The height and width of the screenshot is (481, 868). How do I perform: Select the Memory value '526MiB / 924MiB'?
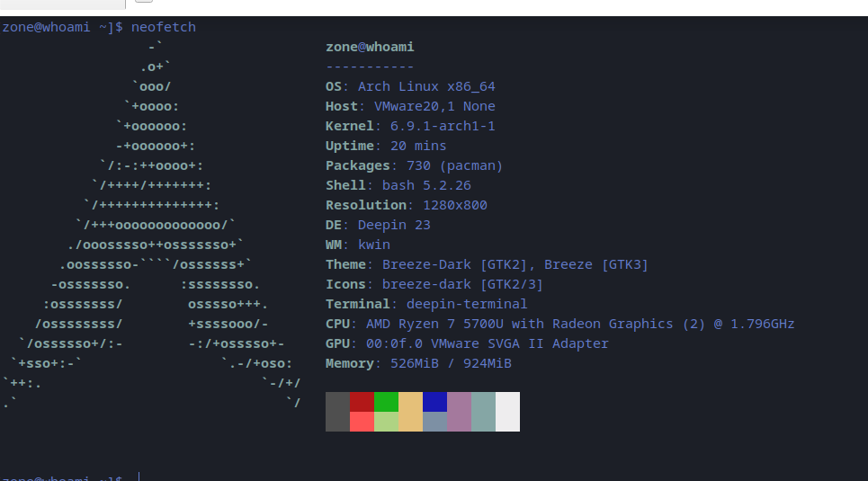click(x=451, y=363)
